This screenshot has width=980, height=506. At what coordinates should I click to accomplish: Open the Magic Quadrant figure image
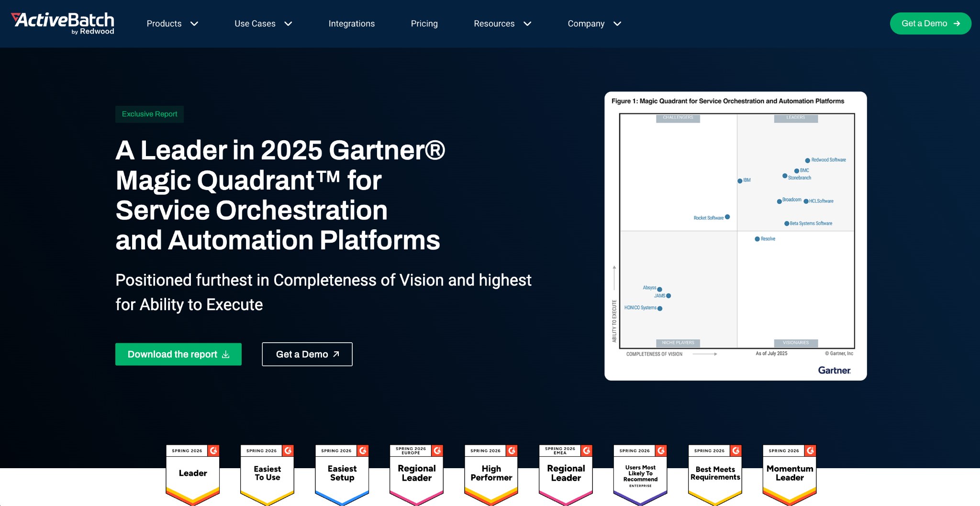pyautogui.click(x=735, y=236)
